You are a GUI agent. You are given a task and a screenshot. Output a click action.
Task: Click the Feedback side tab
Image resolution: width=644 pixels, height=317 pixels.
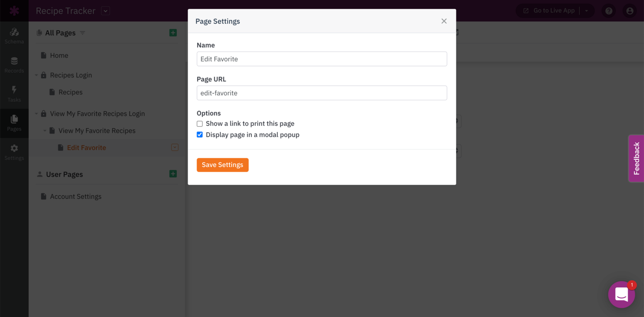pyautogui.click(x=636, y=158)
